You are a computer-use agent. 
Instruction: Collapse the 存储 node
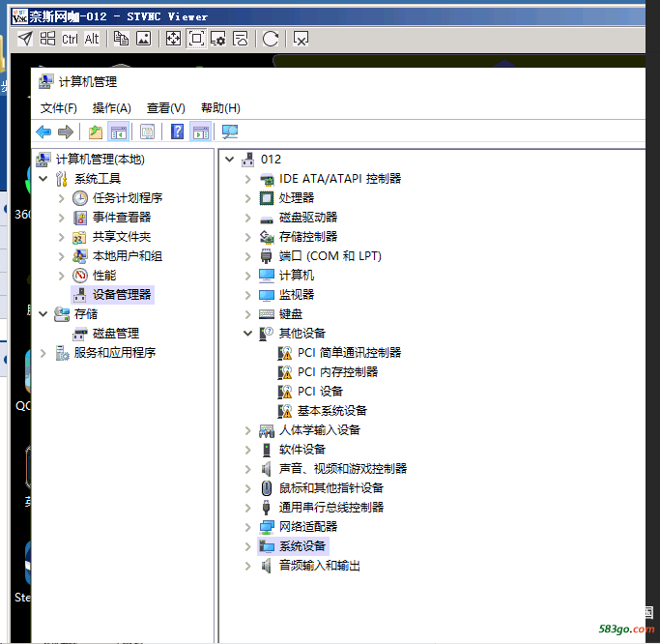point(43,314)
